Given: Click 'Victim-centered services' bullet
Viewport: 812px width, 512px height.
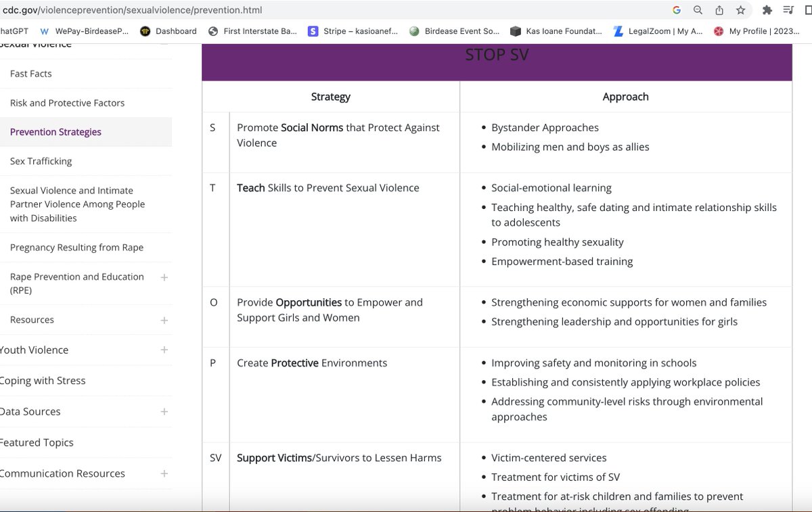Looking at the screenshot, I should 549,458.
